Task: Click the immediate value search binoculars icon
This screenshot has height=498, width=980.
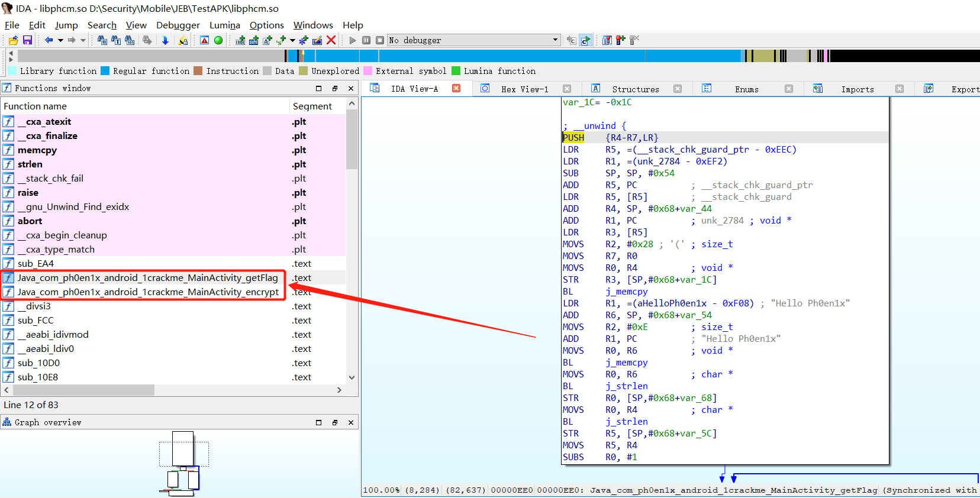Action: pyautogui.click(x=102, y=40)
